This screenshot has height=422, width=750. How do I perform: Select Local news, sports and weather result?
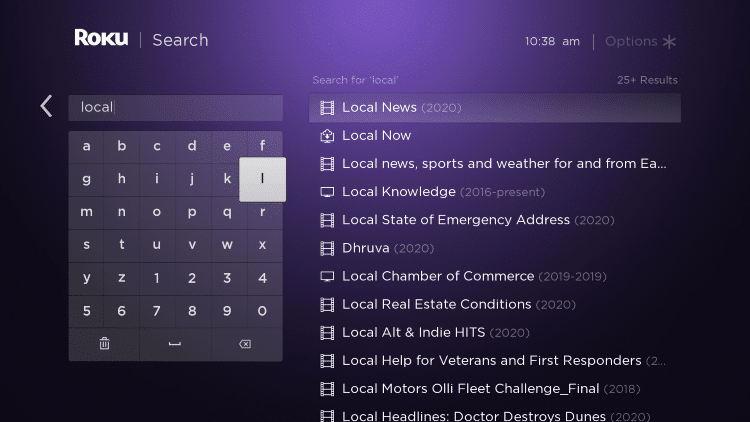pyautogui.click(x=495, y=164)
